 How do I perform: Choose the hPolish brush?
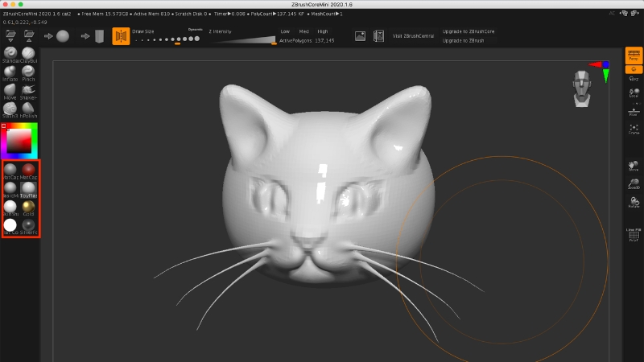29,108
